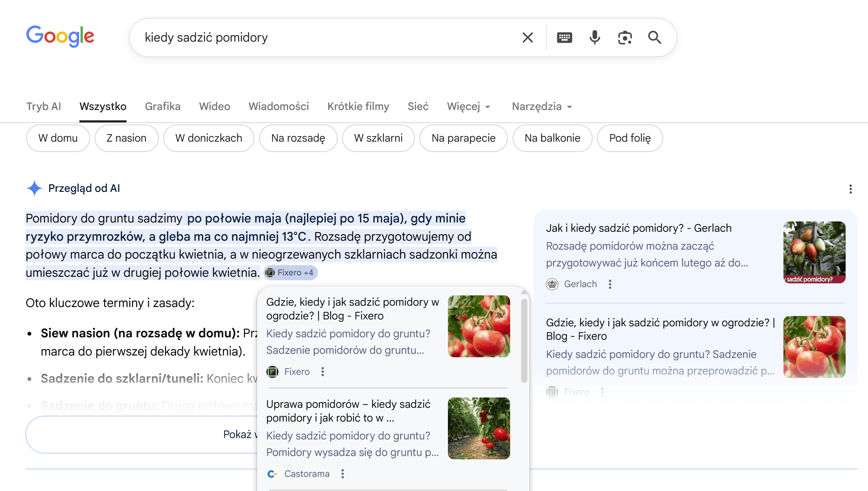
Task: Open the Gerlach article link
Action: coord(639,228)
